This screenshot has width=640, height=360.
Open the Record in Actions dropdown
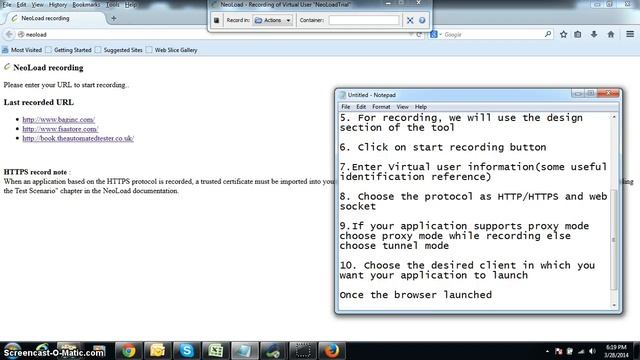(x=273, y=20)
